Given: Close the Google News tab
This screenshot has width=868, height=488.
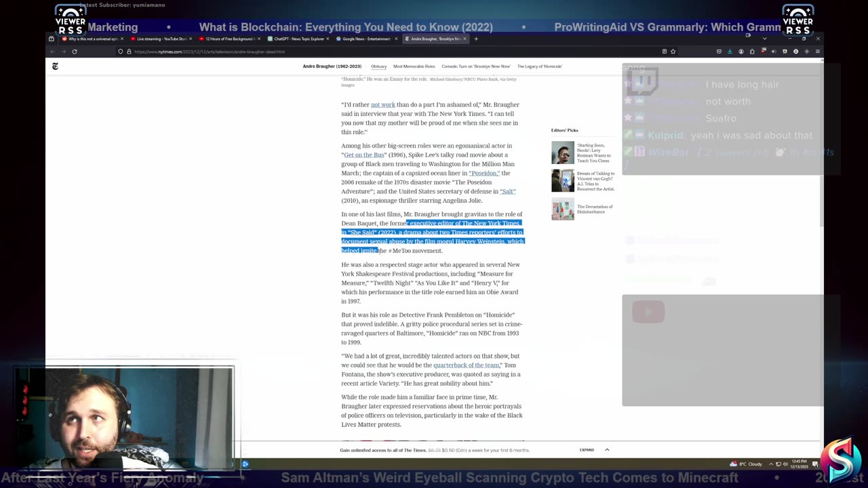Looking at the screenshot, I should pos(395,39).
